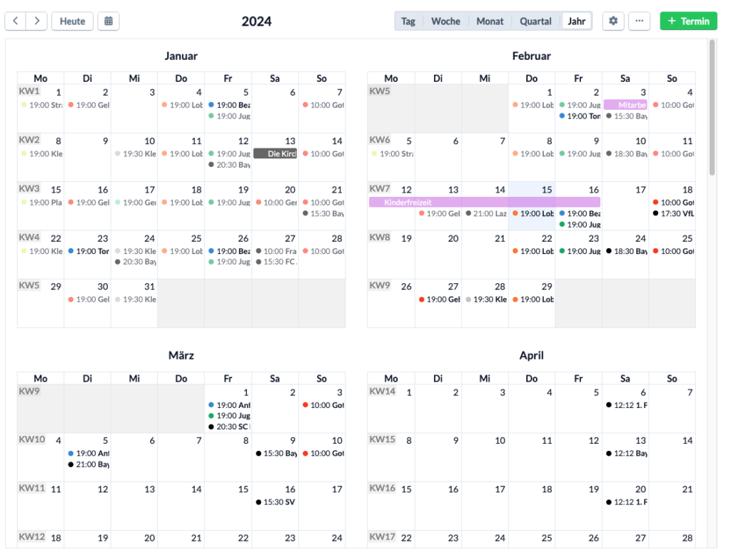
Task: Open the more options ellipsis menu
Action: tap(639, 21)
